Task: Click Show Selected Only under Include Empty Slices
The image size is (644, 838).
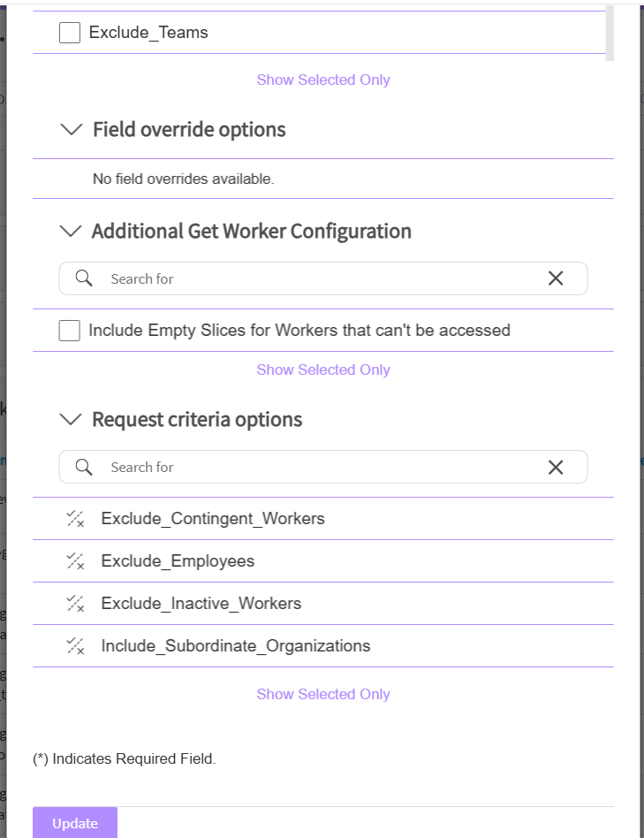Action: [x=323, y=369]
